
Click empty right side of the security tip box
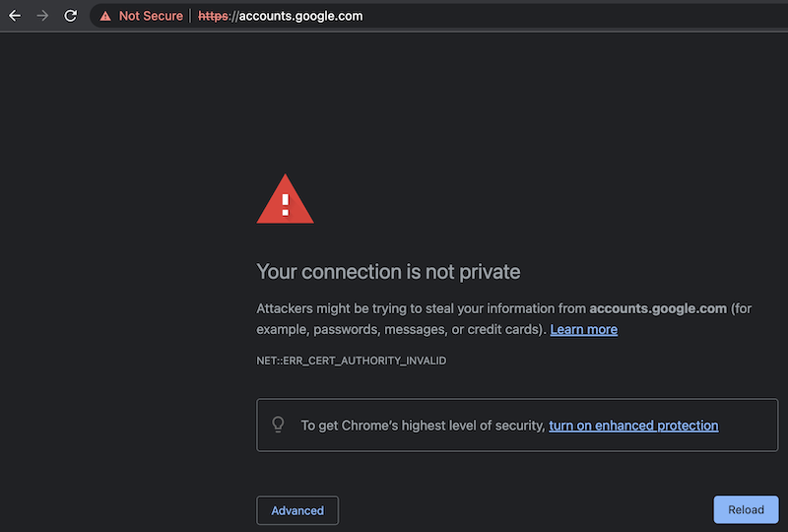click(749, 426)
